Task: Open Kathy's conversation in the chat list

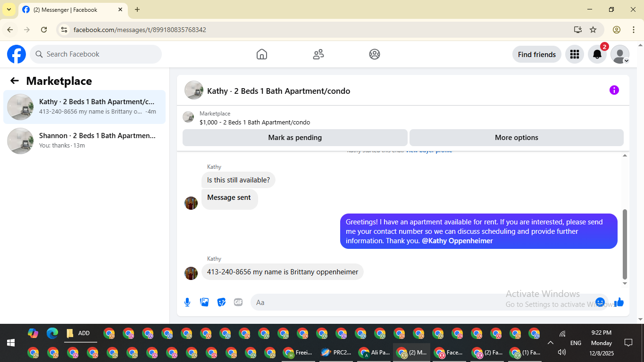Action: (x=84, y=107)
